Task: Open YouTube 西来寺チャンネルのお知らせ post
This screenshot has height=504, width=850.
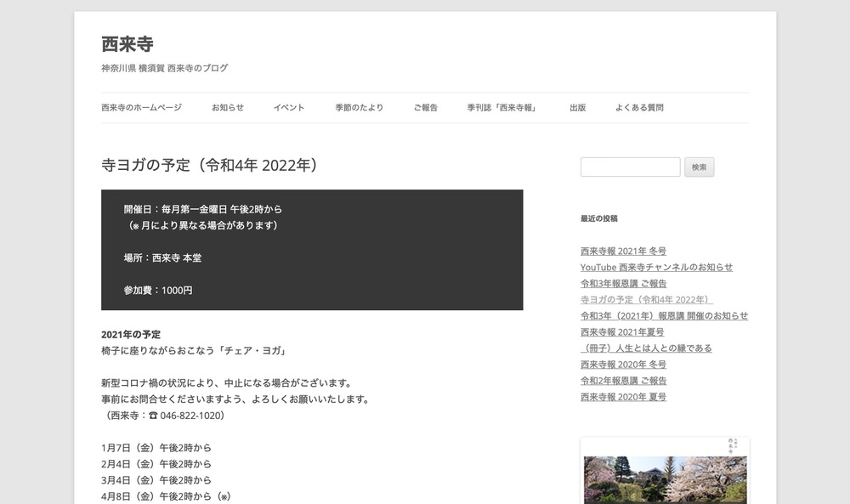Action: coord(656,267)
